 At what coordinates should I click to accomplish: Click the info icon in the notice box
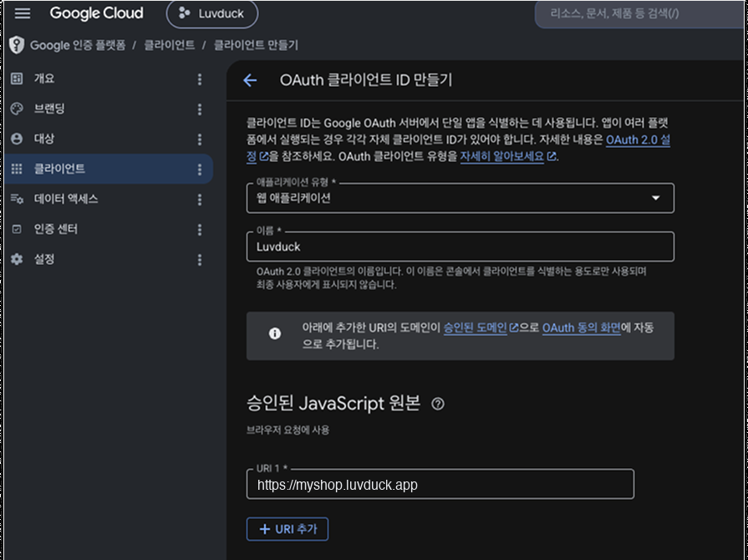click(275, 333)
